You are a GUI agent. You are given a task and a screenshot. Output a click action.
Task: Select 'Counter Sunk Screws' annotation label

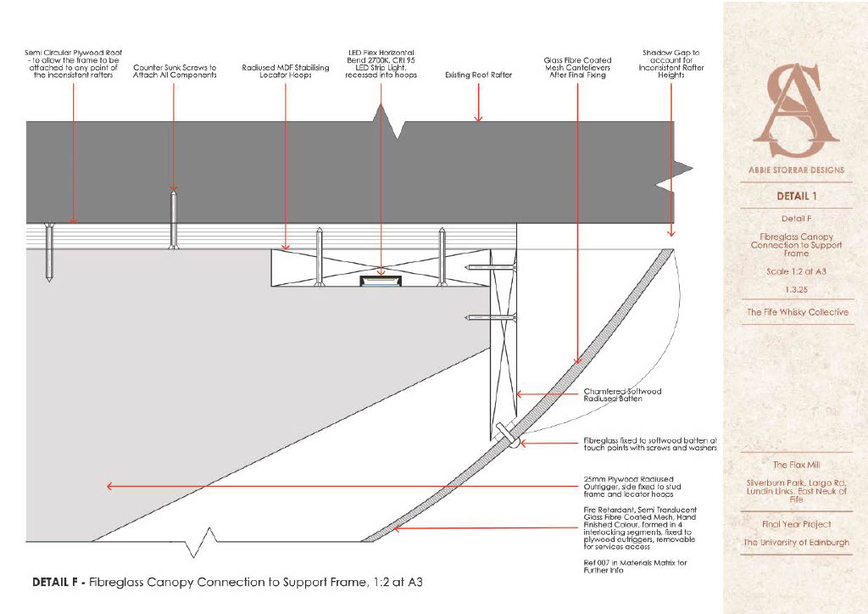tap(175, 71)
